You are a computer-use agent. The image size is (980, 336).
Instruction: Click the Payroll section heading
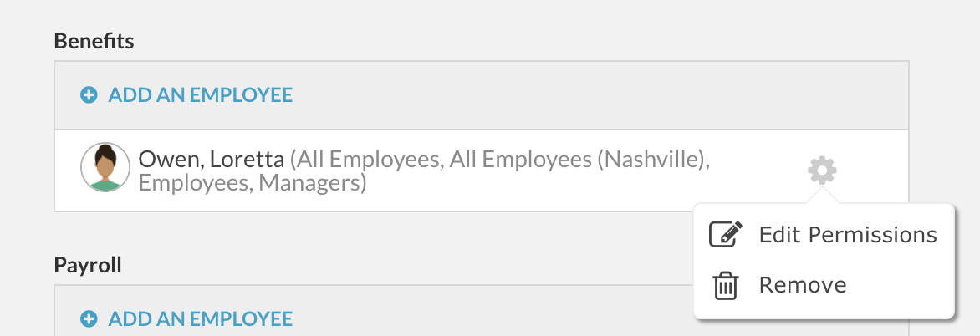(x=88, y=266)
